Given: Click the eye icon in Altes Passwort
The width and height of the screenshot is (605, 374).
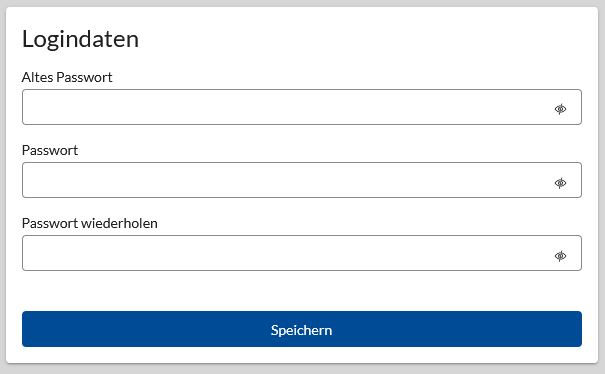Looking at the screenshot, I should [x=560, y=109].
